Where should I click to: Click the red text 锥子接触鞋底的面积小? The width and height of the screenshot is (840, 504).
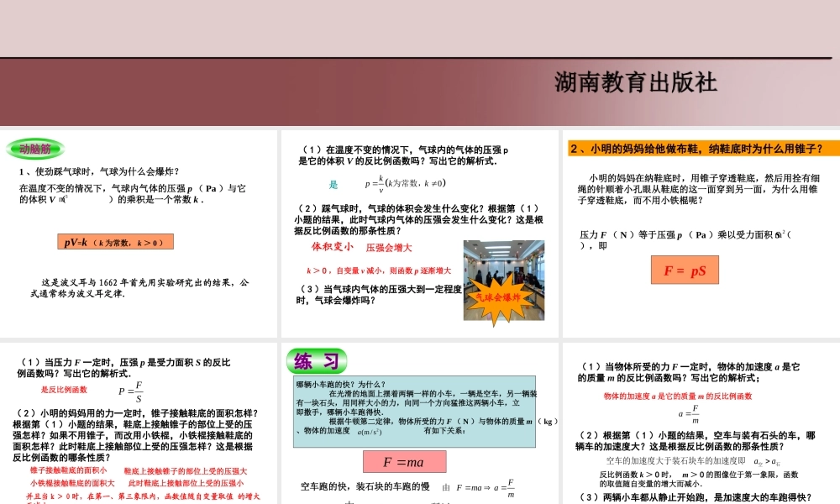68,470
